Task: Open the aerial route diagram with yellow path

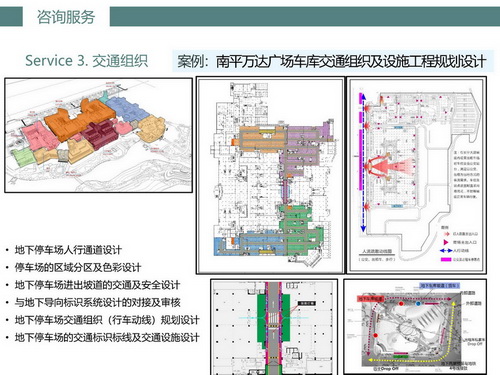Action: pyautogui.click(x=415, y=327)
